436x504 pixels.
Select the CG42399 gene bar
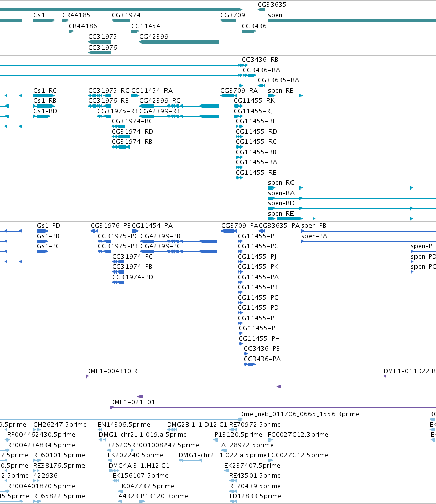[179, 42]
